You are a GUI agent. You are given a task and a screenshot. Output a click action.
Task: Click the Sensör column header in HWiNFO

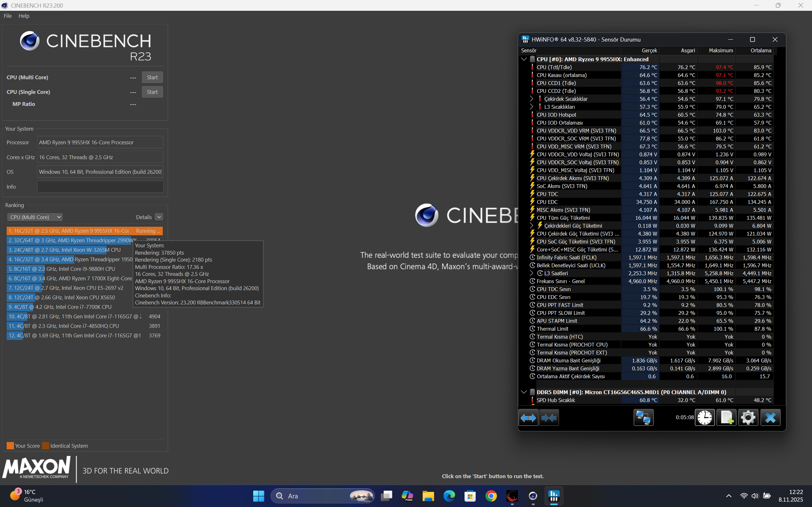[570, 51]
